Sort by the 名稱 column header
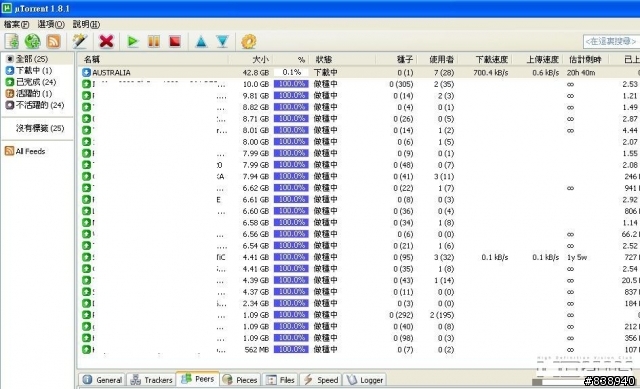This screenshot has height=389, width=640. tap(153, 60)
